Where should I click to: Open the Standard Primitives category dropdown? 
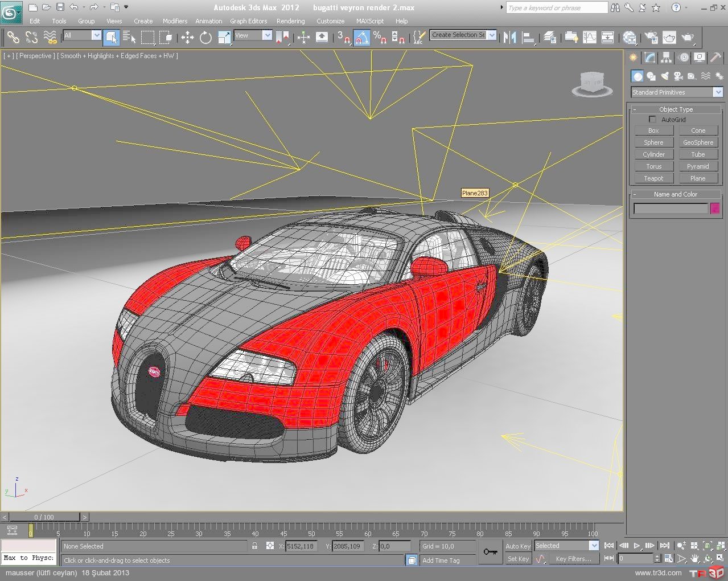pos(718,92)
